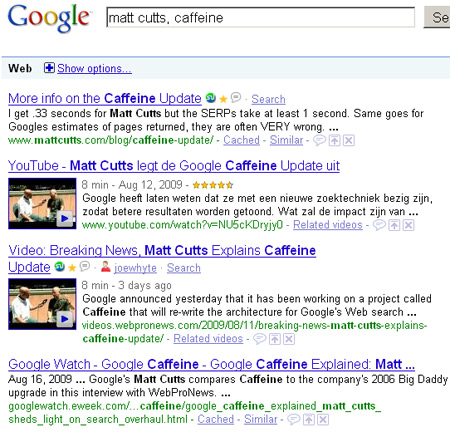Click the Google logo
Viewport: 450px width, 437px height.
(x=49, y=18)
